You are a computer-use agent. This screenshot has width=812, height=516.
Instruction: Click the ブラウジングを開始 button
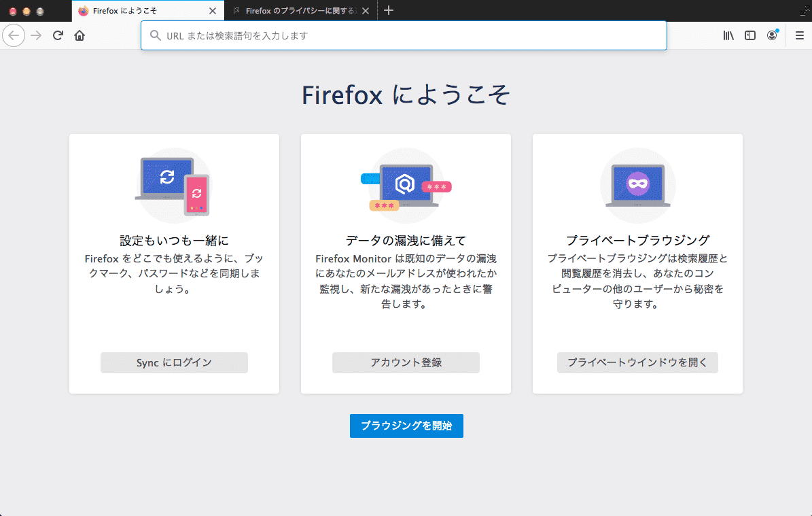coord(406,426)
